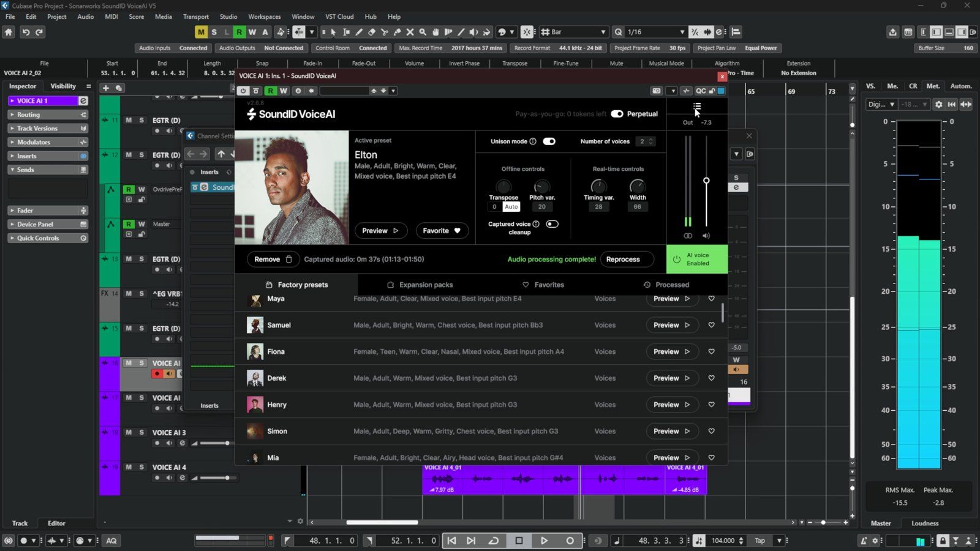Screen dimensions: 980x551
Task: Click the Redo arrow icon
Action: click(x=39, y=32)
